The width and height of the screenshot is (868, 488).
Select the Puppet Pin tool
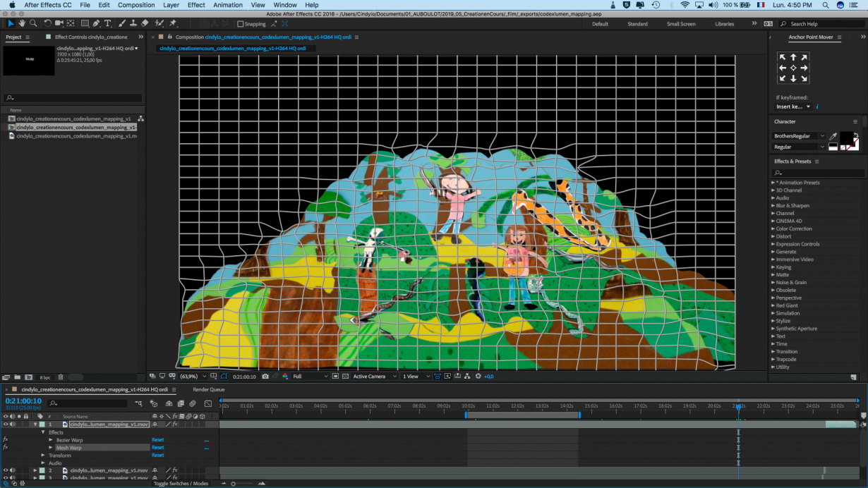(x=173, y=23)
